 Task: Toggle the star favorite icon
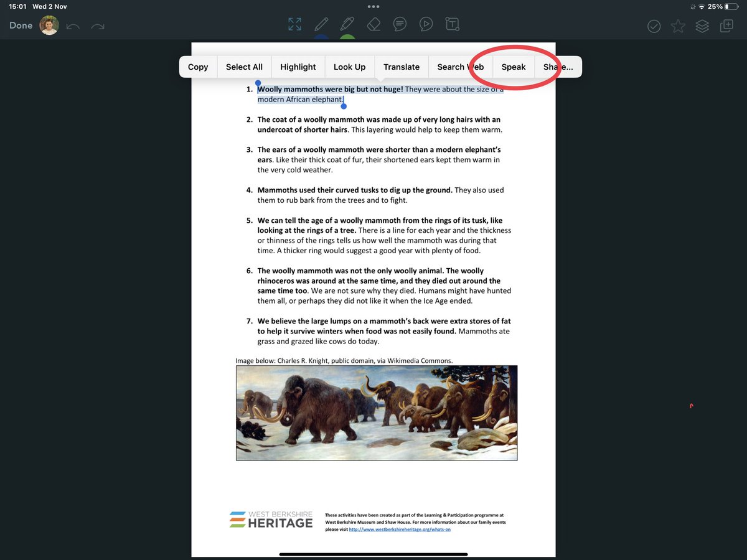point(677,26)
